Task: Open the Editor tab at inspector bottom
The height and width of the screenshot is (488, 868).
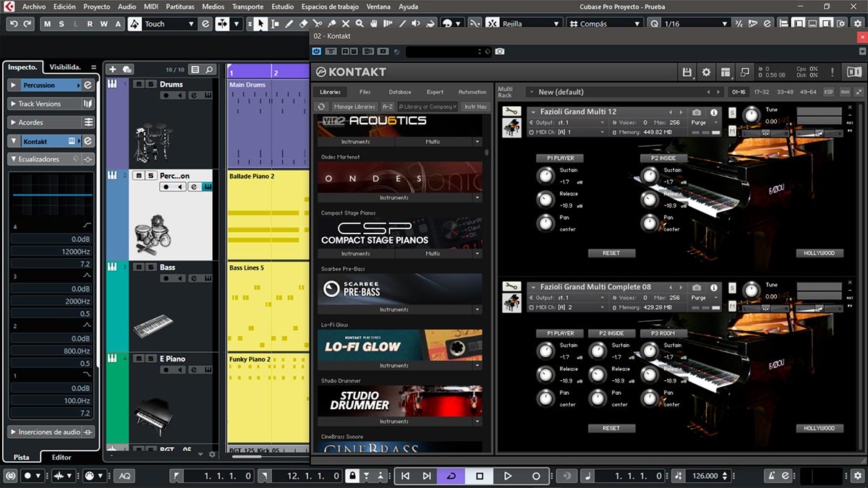Action: click(61, 457)
